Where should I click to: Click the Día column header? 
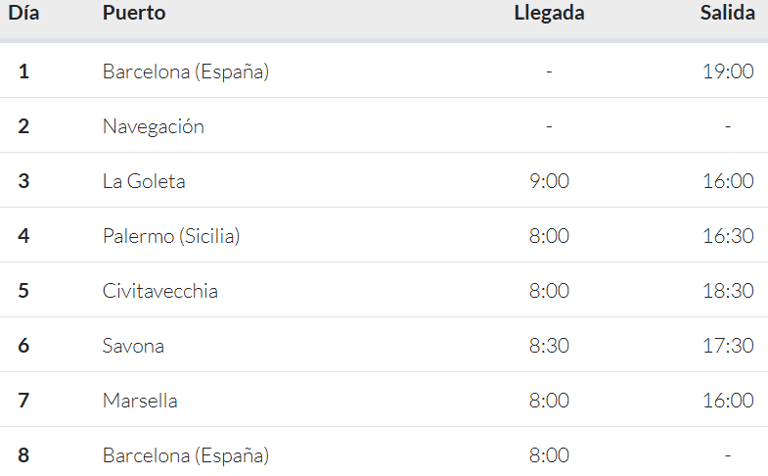(24, 13)
